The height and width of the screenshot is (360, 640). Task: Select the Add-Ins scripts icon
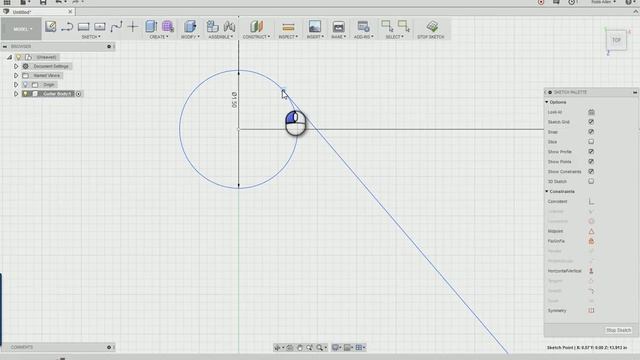pyautogui.click(x=363, y=27)
